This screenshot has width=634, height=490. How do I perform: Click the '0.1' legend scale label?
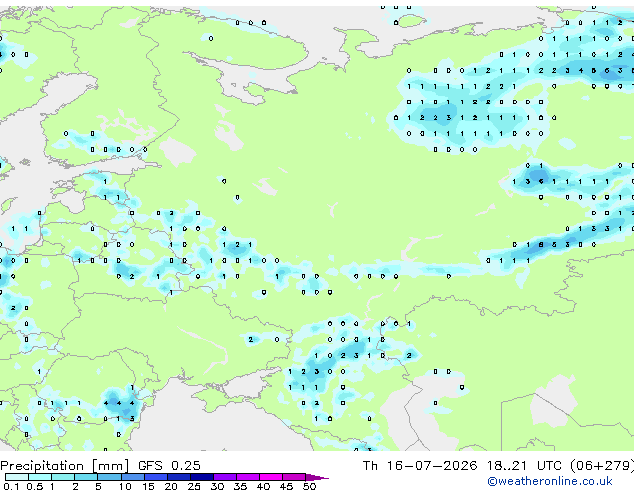coord(12,486)
